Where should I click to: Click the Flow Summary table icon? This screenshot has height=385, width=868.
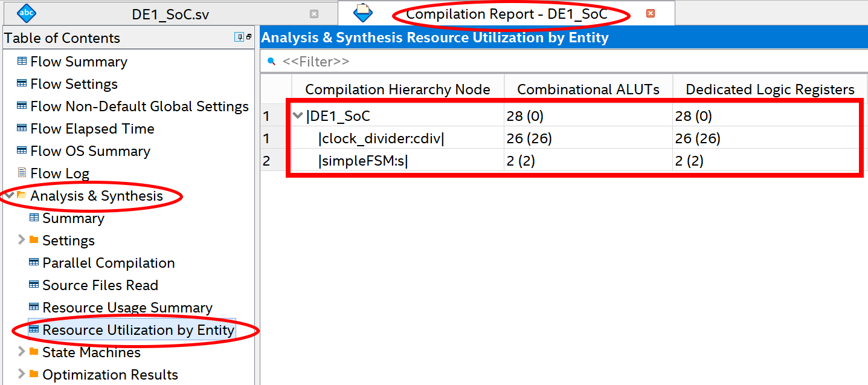[22, 62]
